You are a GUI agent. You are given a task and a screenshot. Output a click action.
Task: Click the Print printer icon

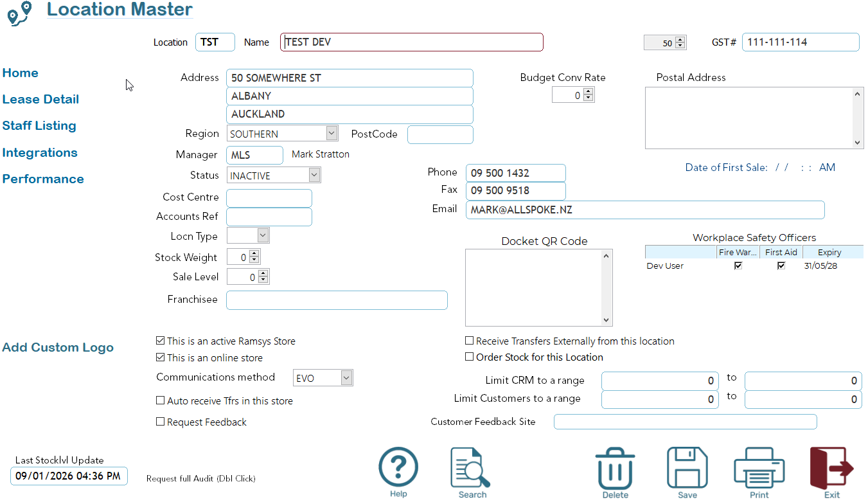[x=759, y=468]
